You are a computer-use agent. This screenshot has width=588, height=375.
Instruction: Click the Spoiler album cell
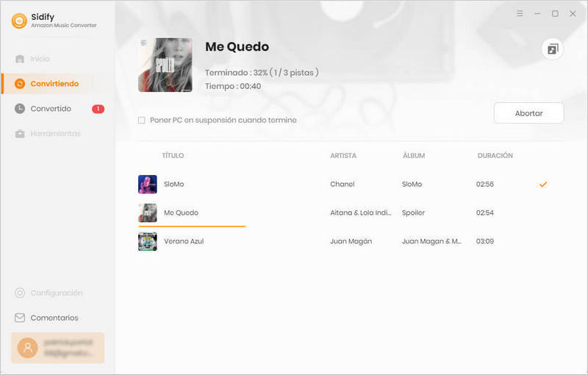click(x=413, y=213)
